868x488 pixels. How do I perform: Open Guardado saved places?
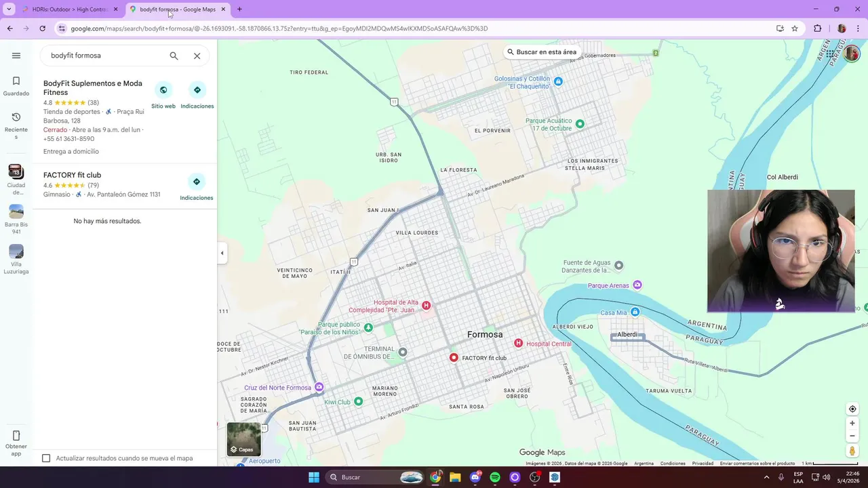16,86
